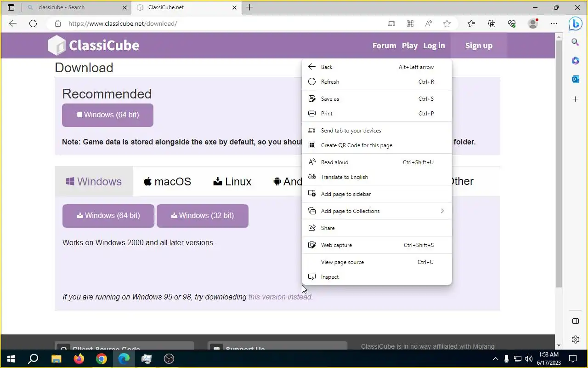
Task: Select the Windows platform tab
Action: (94, 181)
